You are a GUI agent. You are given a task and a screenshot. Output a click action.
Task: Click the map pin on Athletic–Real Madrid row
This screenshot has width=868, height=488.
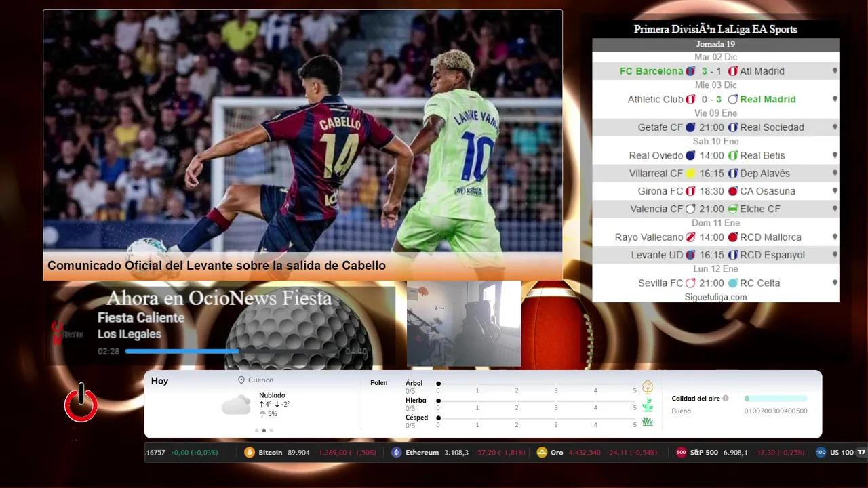(835, 99)
